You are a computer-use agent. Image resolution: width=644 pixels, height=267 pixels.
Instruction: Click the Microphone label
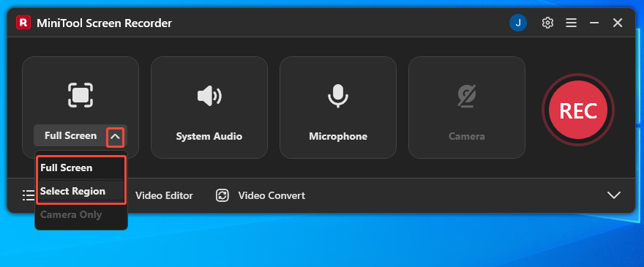pyautogui.click(x=338, y=136)
